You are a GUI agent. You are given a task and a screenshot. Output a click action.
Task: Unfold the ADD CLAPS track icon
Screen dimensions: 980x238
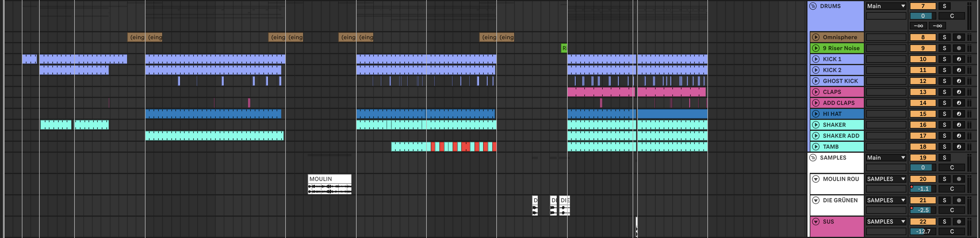(816, 103)
